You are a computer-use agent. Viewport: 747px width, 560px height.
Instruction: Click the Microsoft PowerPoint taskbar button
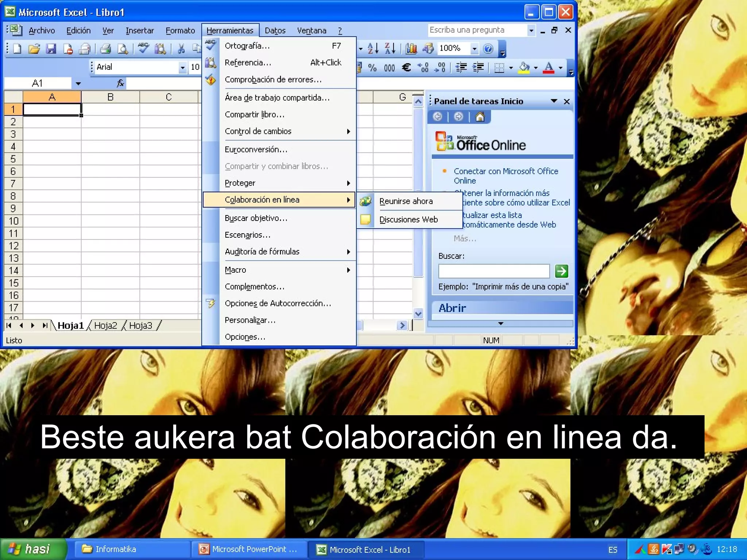249,549
